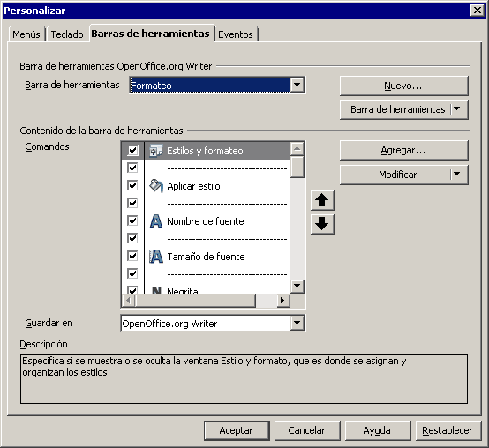Toggle separator checkbox below Estilos y formateo
This screenshot has height=448, width=489.
click(132, 168)
